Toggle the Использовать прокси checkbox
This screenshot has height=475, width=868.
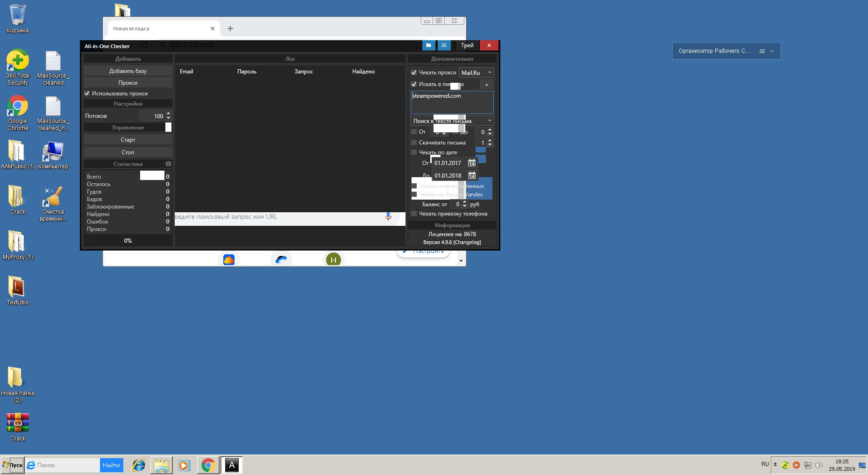click(x=87, y=94)
